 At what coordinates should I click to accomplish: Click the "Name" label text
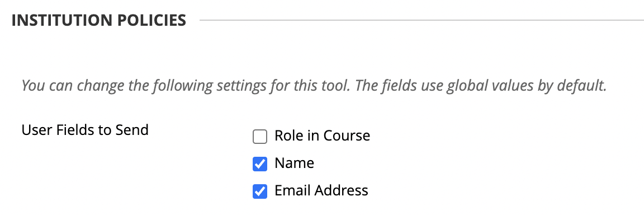coord(295,163)
